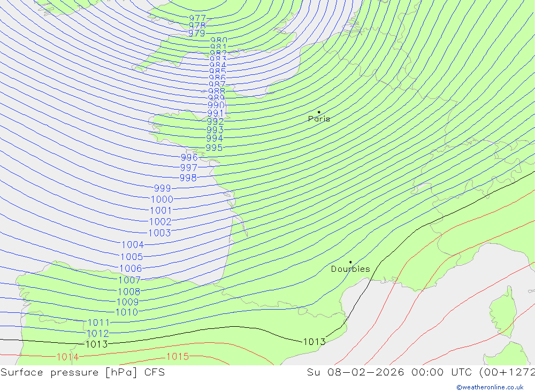Select the 1004 isobar label
Image resolution: width=535 pixels, height=392 pixels.
(x=133, y=244)
